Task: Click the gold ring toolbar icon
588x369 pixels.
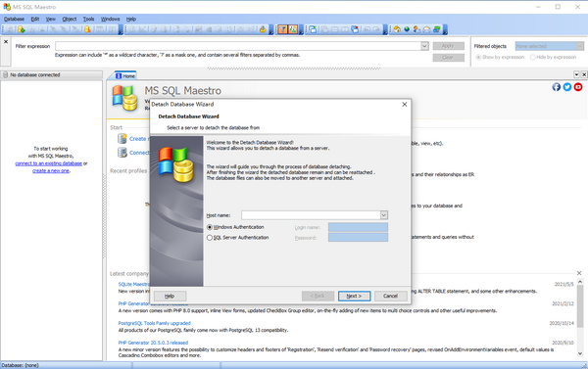Action: tap(263, 29)
